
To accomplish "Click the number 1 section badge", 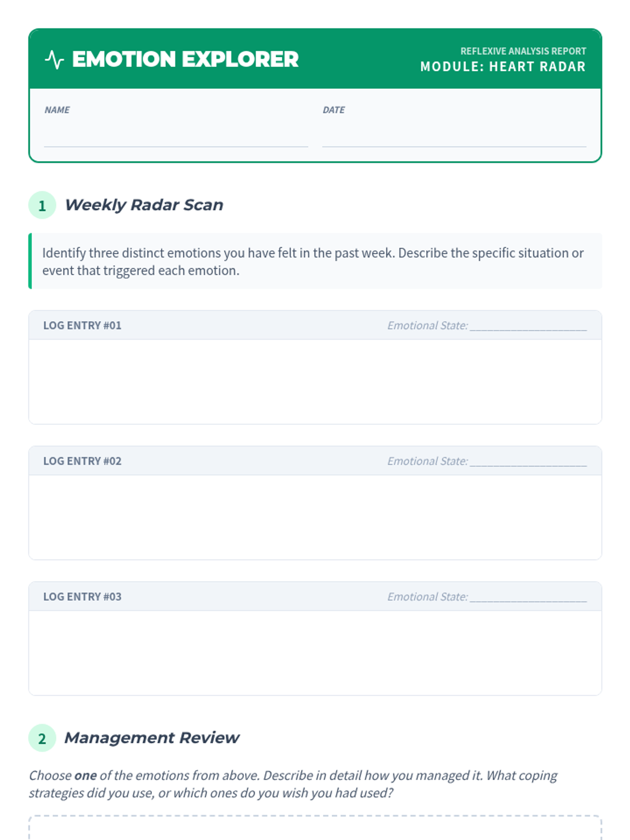I will click(x=42, y=205).
